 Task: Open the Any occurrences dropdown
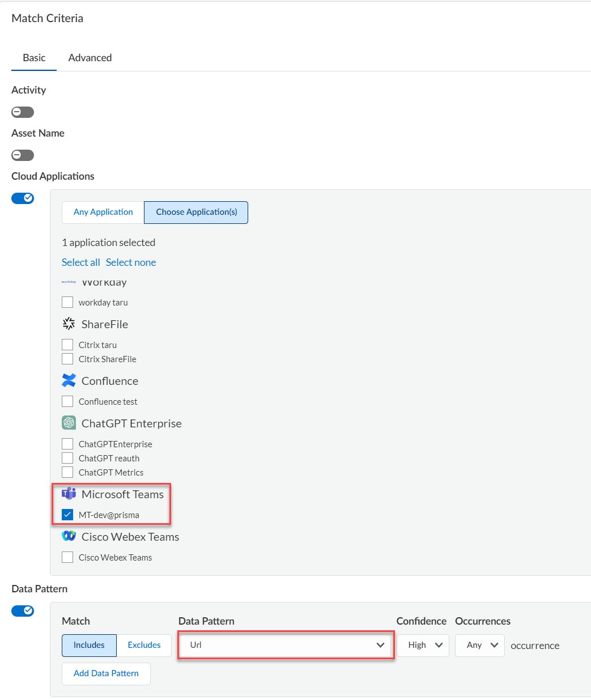pos(480,645)
